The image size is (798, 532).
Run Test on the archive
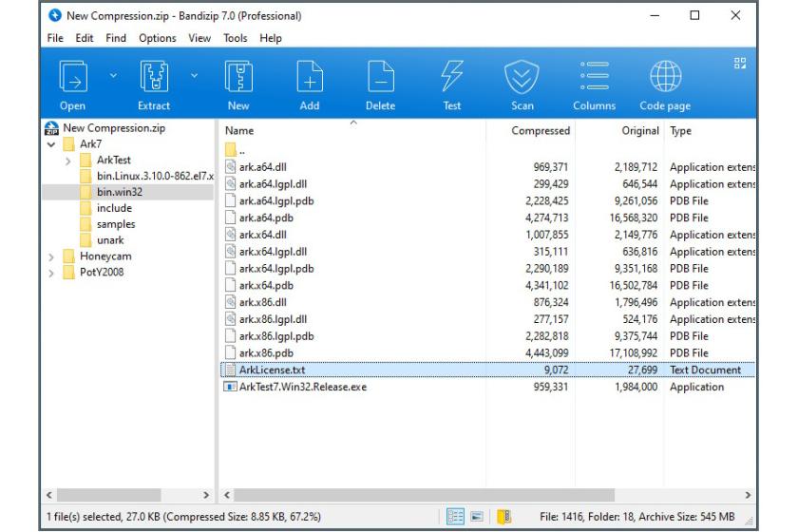coord(452,77)
